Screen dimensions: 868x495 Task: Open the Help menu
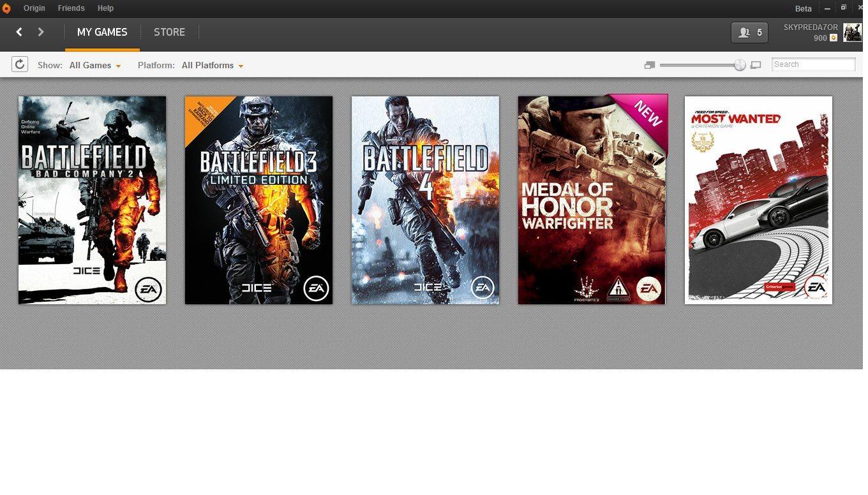[105, 8]
